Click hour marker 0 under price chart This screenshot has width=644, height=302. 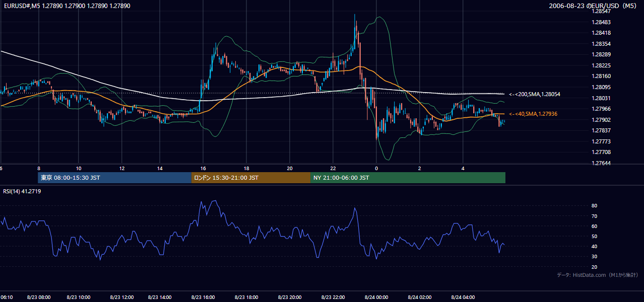pos(376,168)
